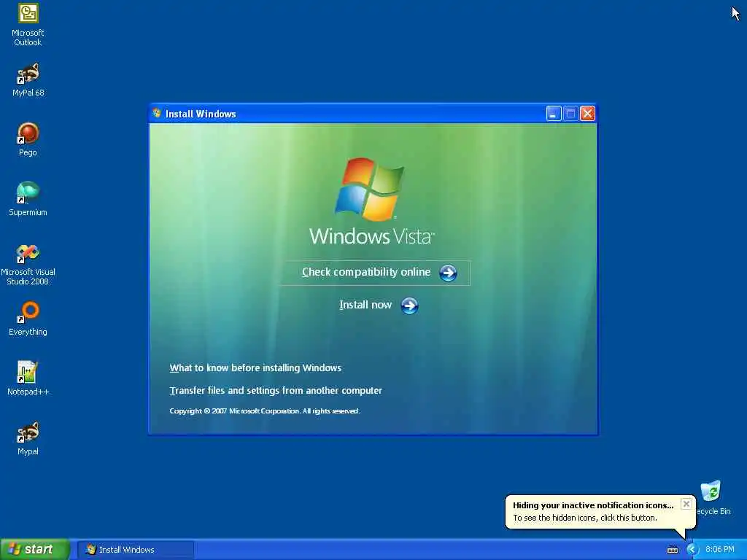Click the Install now text link

pos(365,305)
